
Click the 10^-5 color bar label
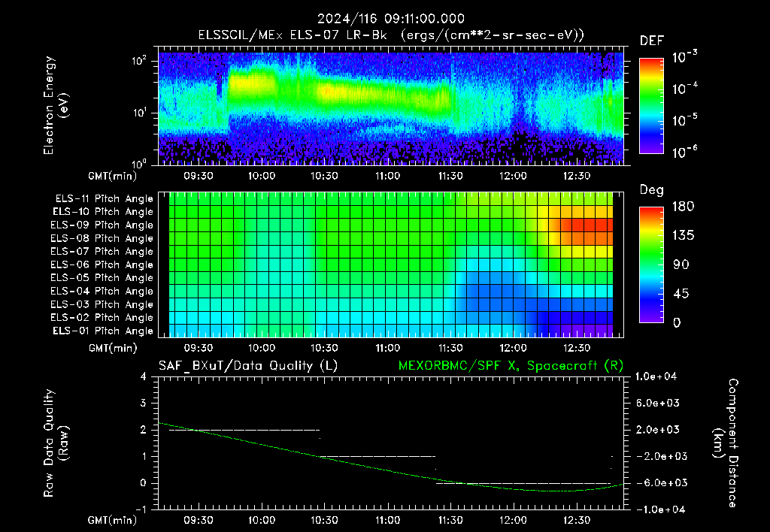[x=684, y=119]
